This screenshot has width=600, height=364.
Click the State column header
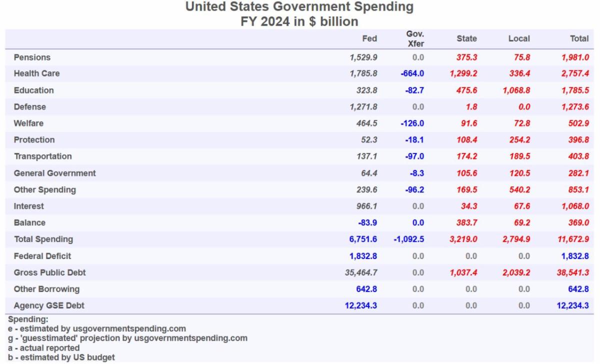coord(466,38)
